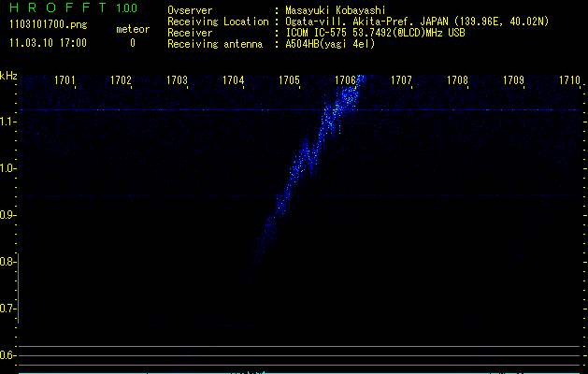Viewport: 588px width, 374px height.
Task: Click the 0.8 kHz frequency label
Action: (x=7, y=262)
